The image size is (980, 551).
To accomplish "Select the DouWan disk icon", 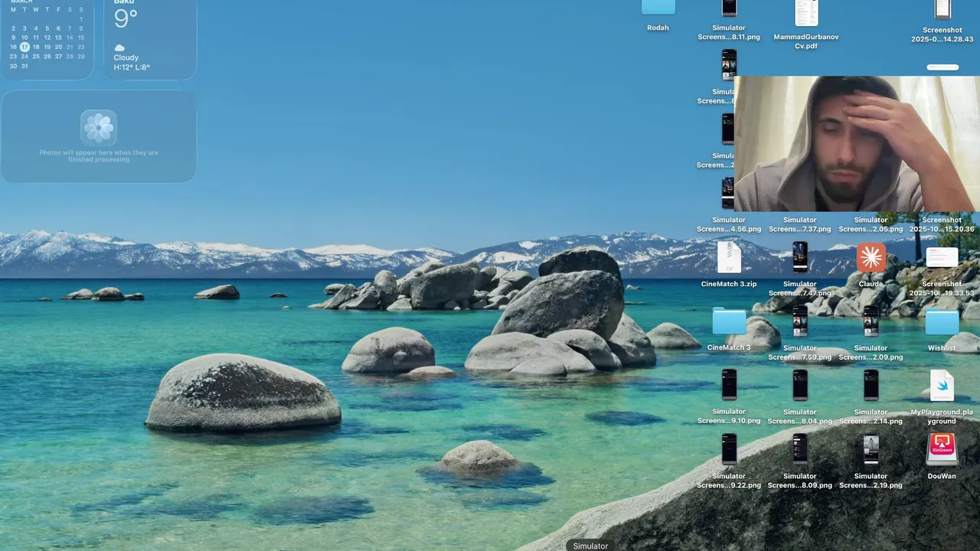I will pos(942,449).
